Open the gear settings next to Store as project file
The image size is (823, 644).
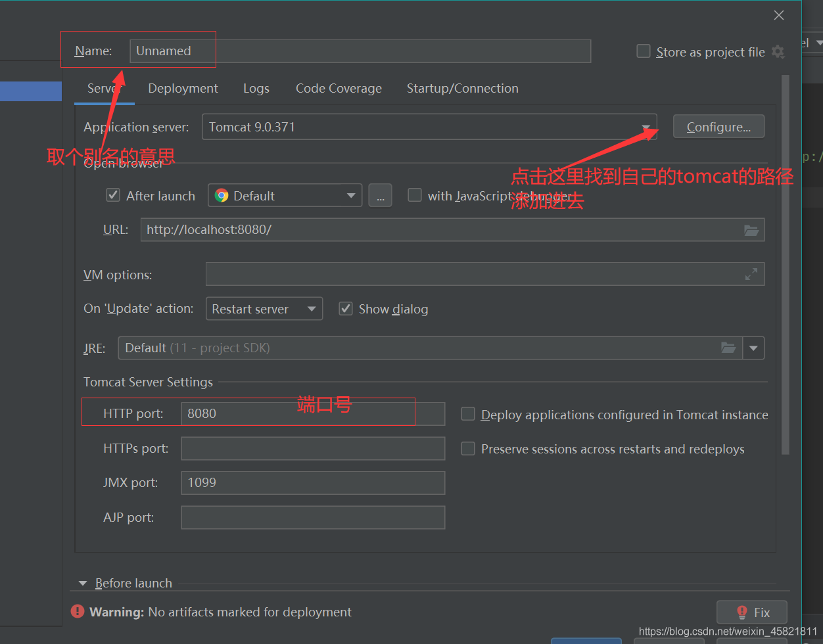778,52
